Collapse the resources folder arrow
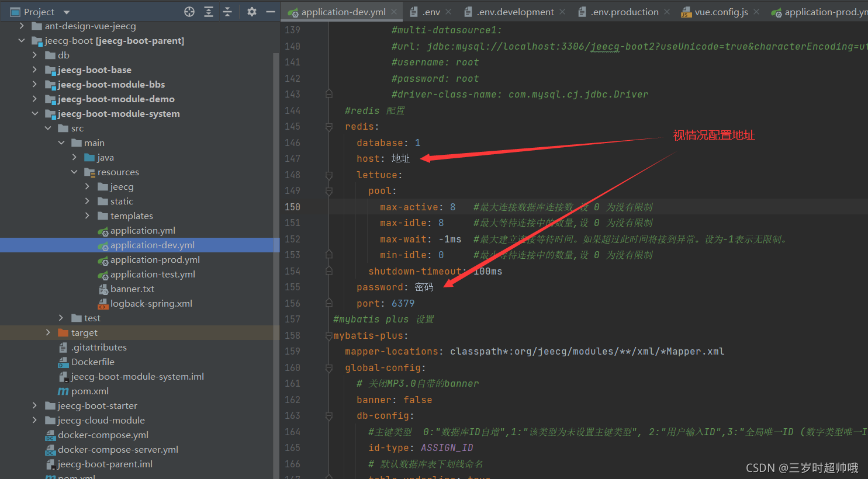The height and width of the screenshot is (479, 868). coord(74,172)
